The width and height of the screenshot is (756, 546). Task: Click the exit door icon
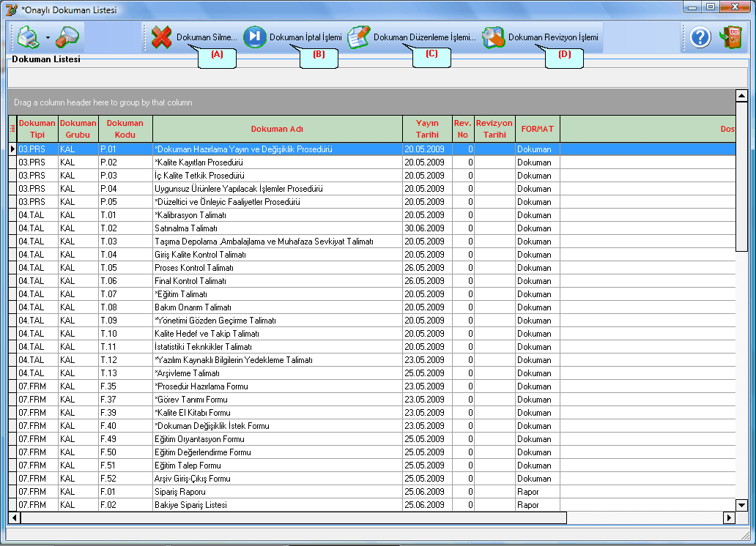tap(730, 37)
